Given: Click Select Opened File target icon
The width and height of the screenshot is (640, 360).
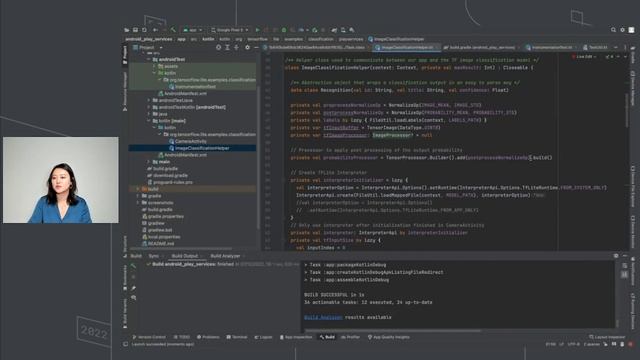Looking at the screenshot, I should pyautogui.click(x=219, y=47).
